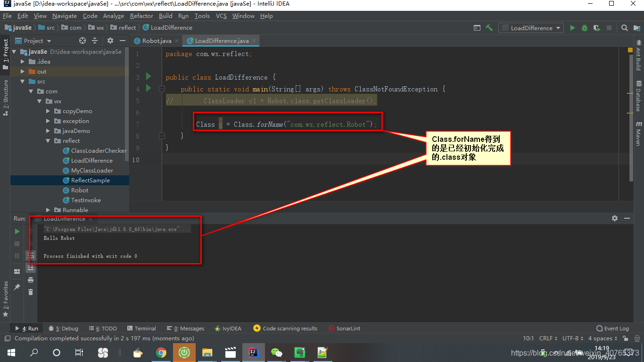Expand the exception package

(x=48, y=121)
